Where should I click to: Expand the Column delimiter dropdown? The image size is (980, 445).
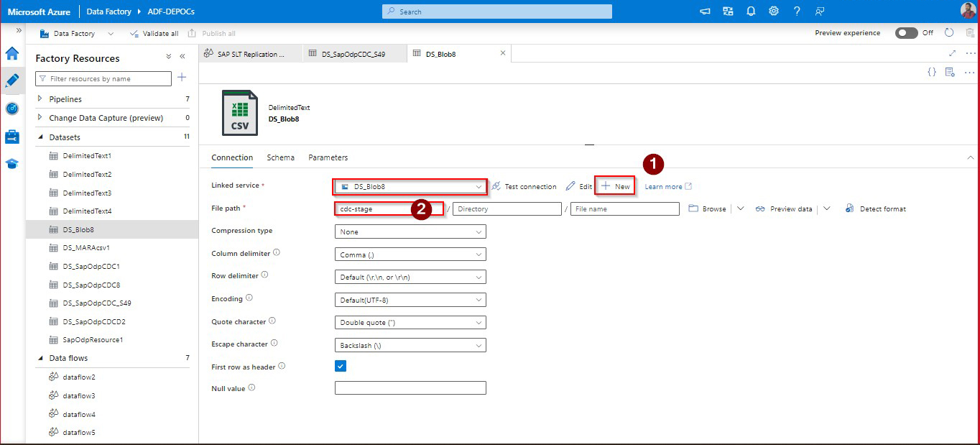[410, 254]
